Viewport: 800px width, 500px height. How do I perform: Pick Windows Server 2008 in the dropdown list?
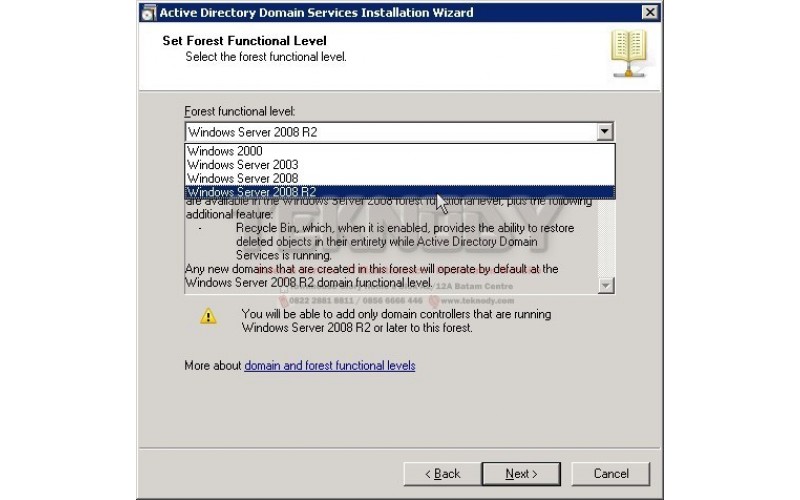[x=399, y=179]
